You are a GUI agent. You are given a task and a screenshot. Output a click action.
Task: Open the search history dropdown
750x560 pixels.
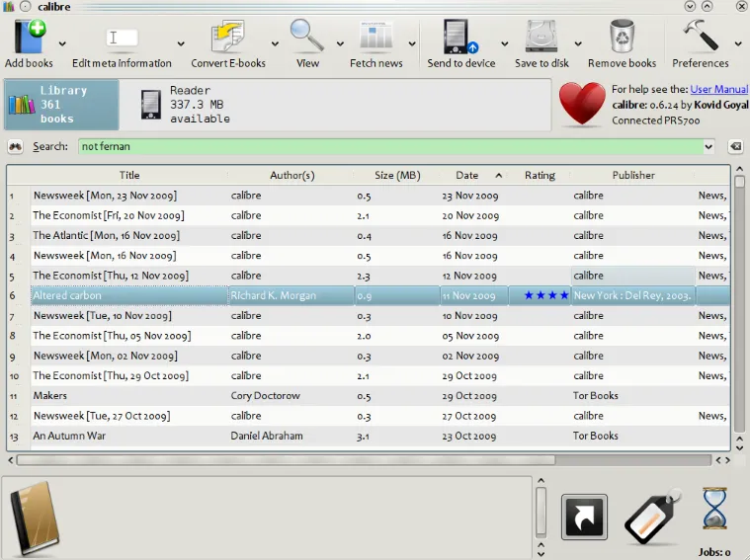(708, 147)
